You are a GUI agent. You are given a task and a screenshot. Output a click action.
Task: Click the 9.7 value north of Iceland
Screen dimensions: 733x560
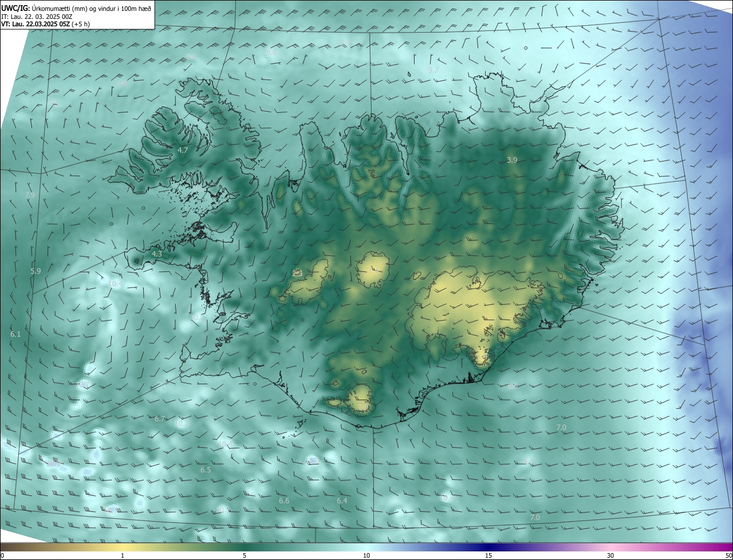coord(434,70)
